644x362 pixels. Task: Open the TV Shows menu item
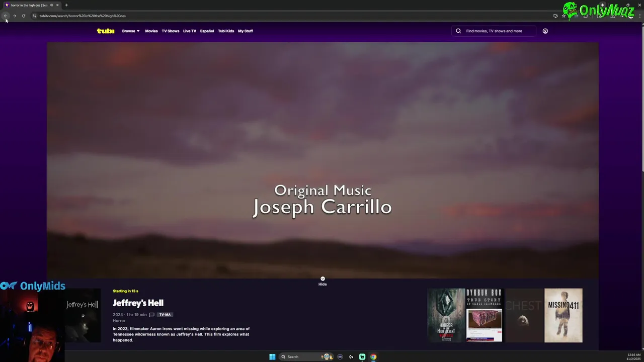pos(171,31)
